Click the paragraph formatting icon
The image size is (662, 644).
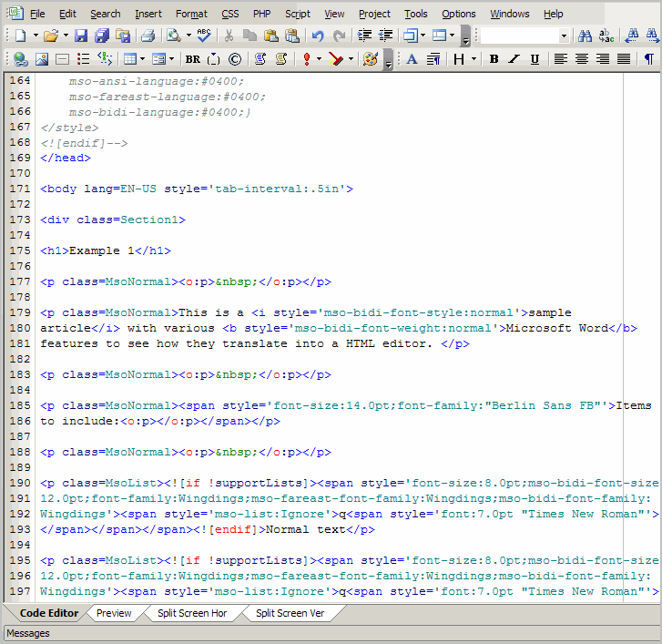tap(433, 59)
